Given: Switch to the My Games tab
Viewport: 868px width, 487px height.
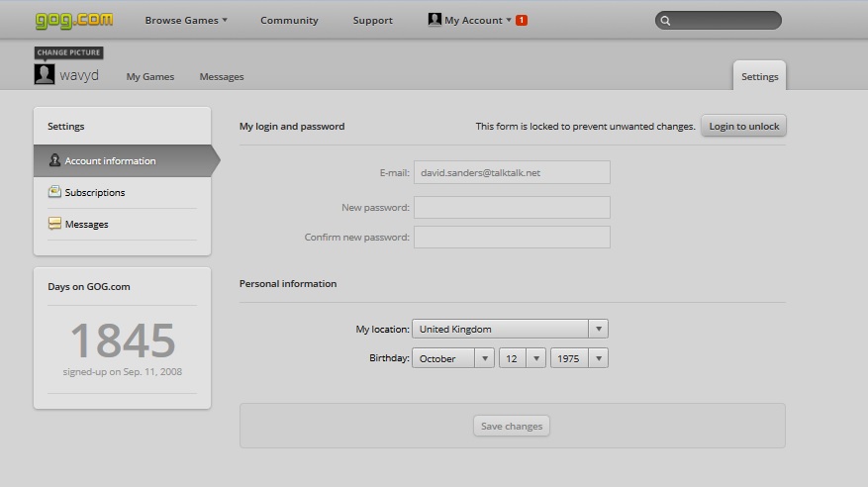Looking at the screenshot, I should click(150, 76).
